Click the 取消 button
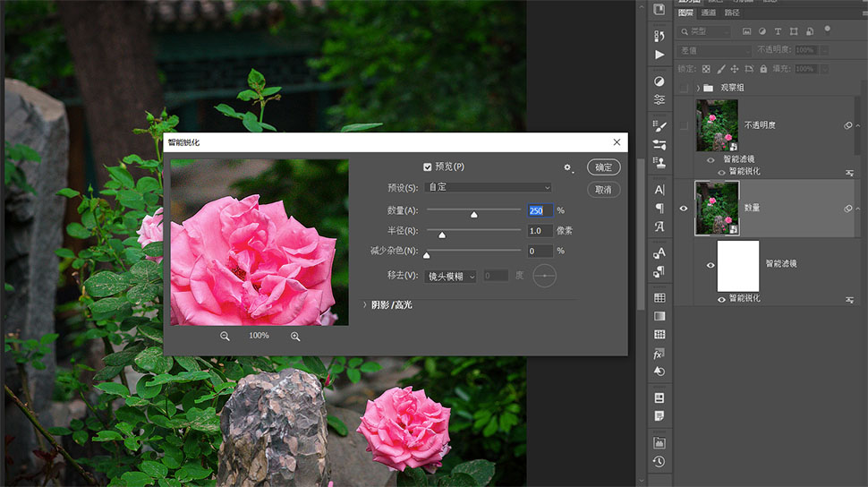868x487 pixels. click(x=604, y=190)
